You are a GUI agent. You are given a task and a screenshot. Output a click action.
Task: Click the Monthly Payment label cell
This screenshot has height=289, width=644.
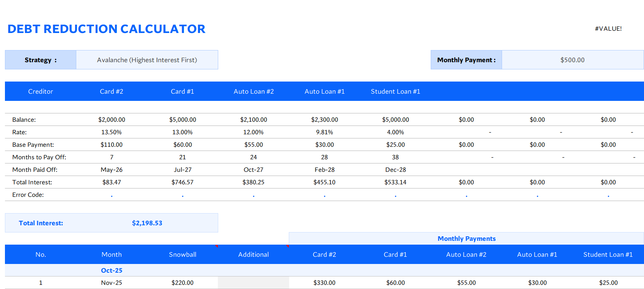click(466, 60)
